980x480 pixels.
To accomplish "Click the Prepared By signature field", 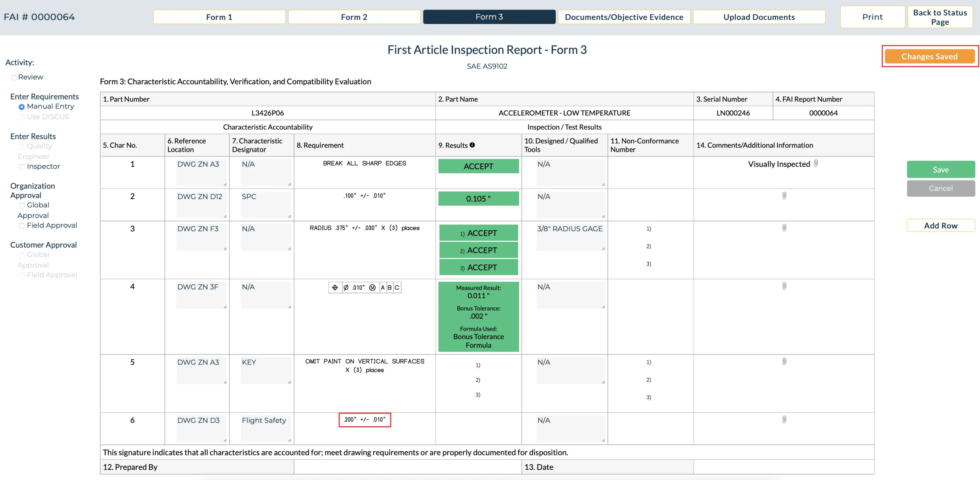I will (408, 467).
